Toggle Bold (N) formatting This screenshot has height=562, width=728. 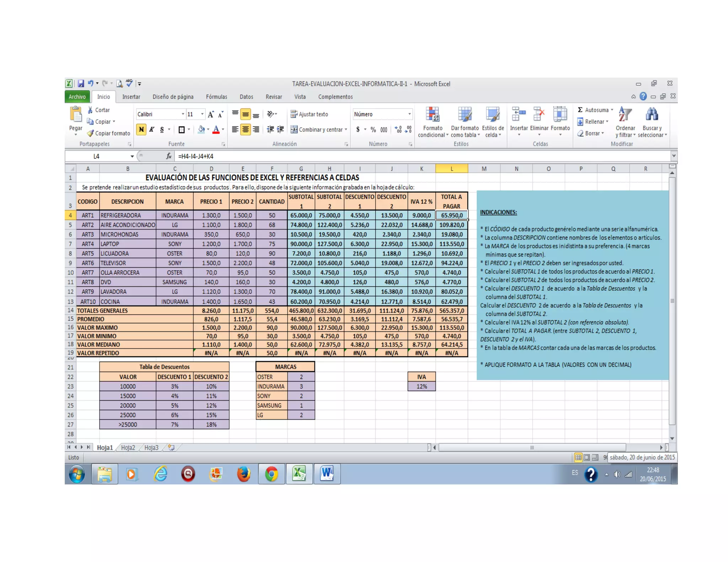coord(141,129)
